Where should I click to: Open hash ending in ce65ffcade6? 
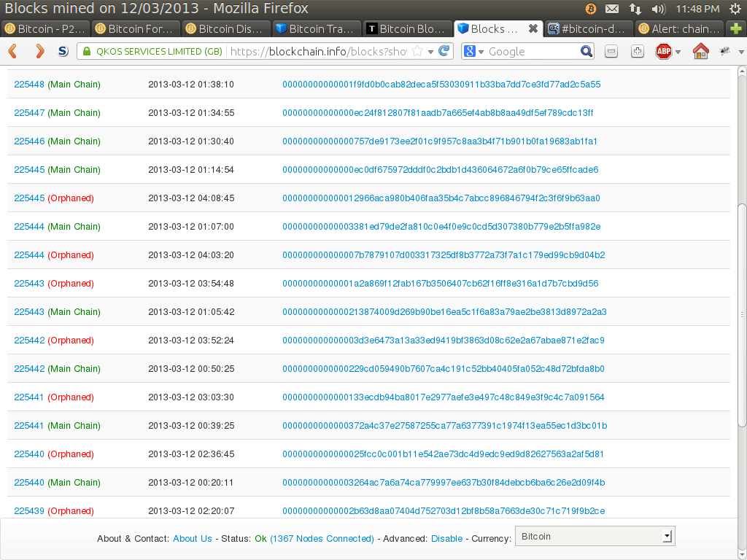click(x=440, y=169)
